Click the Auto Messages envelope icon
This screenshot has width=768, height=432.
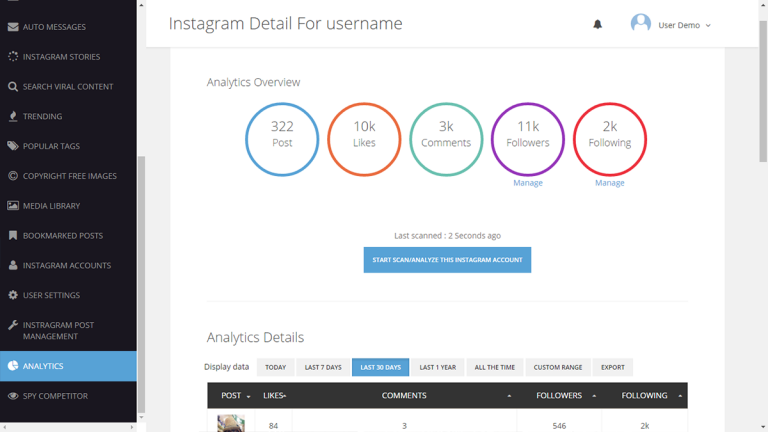pos(13,27)
